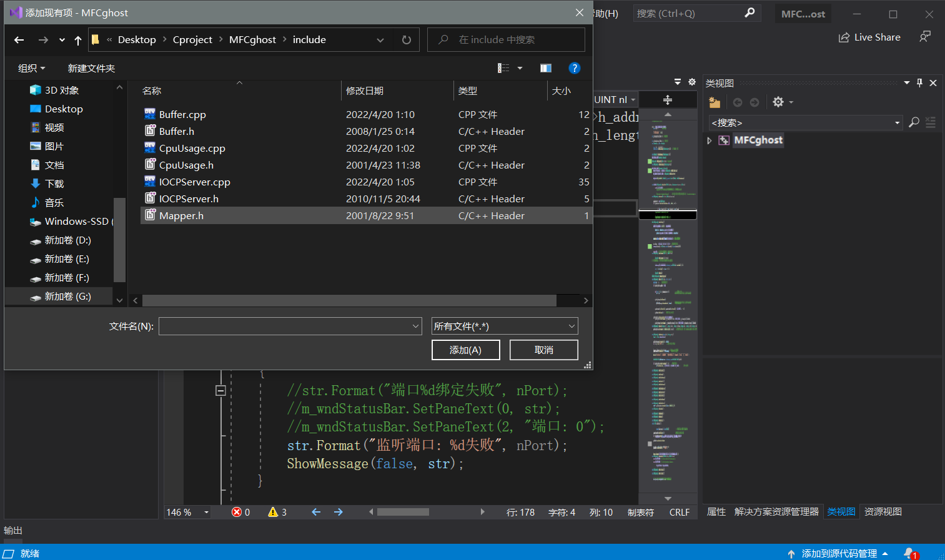Click the refresh button beside address bar
The image size is (945, 560).
pos(406,40)
